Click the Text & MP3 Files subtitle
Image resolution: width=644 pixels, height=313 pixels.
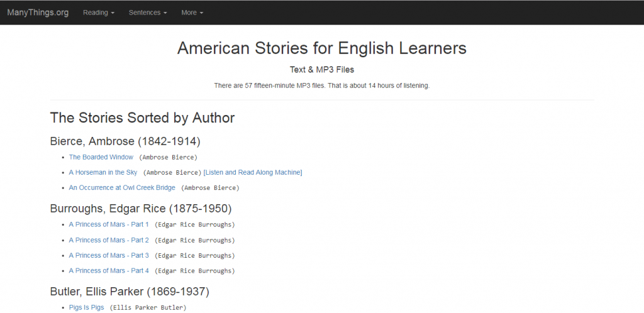pos(322,69)
